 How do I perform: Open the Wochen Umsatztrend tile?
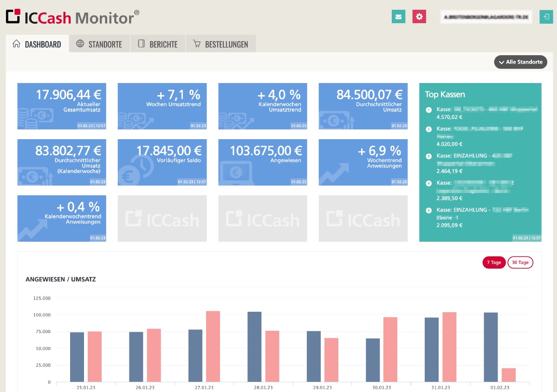(x=162, y=106)
